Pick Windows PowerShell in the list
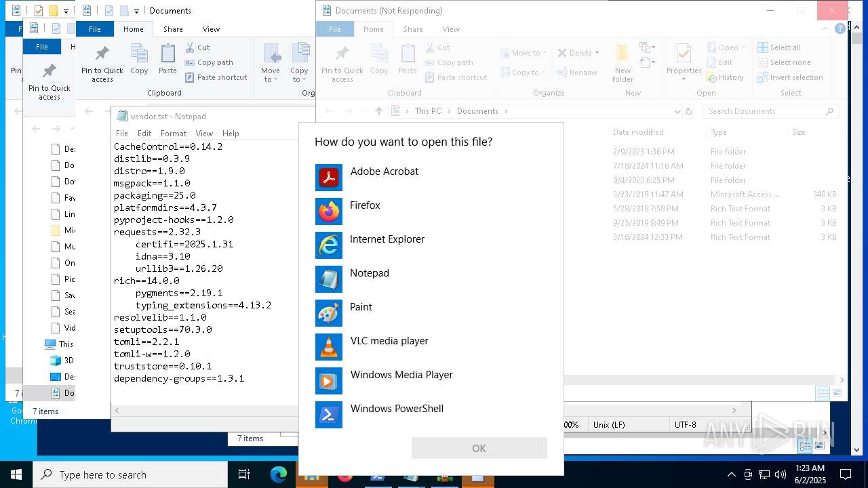The image size is (868, 488). click(431, 415)
